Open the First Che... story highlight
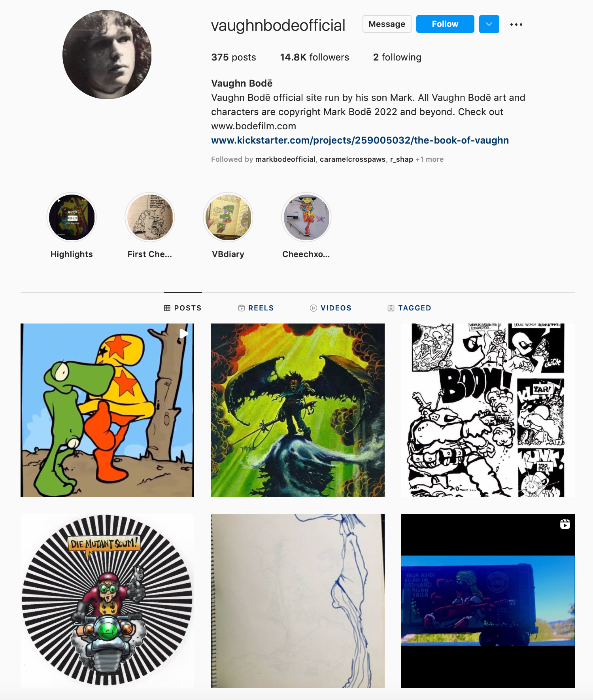Image resolution: width=593 pixels, height=700 pixels. click(x=150, y=218)
